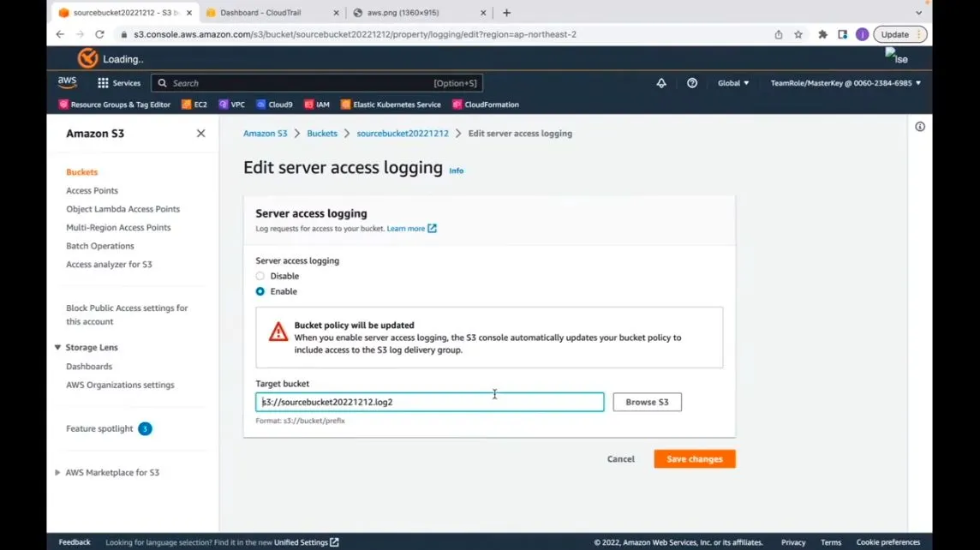This screenshot has height=550, width=980.
Task: Click the info circle icon at right edge
Action: pyautogui.click(x=920, y=127)
